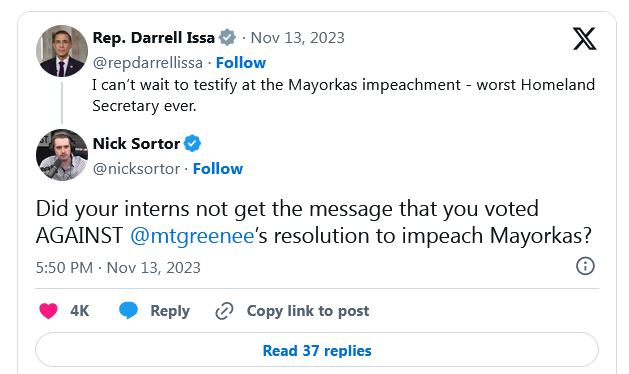629x374 pixels.
Task: Click the Read 37 replies button
Action: 317,350
